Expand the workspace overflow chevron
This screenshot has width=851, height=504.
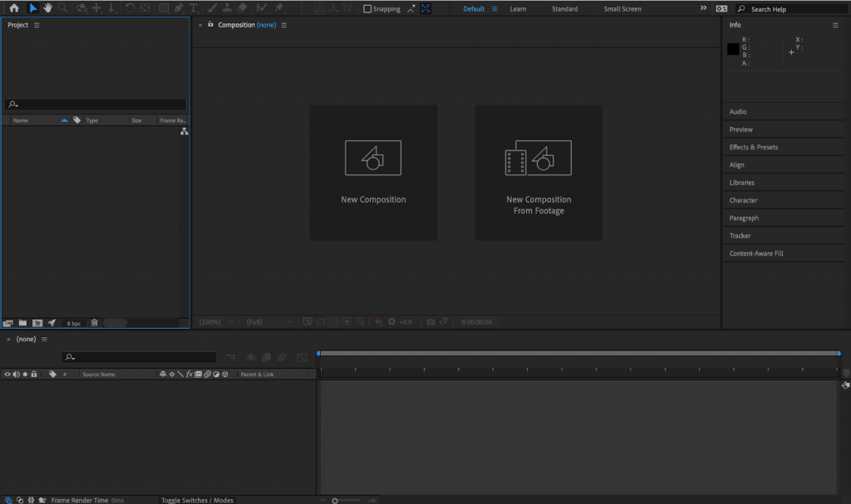point(703,8)
